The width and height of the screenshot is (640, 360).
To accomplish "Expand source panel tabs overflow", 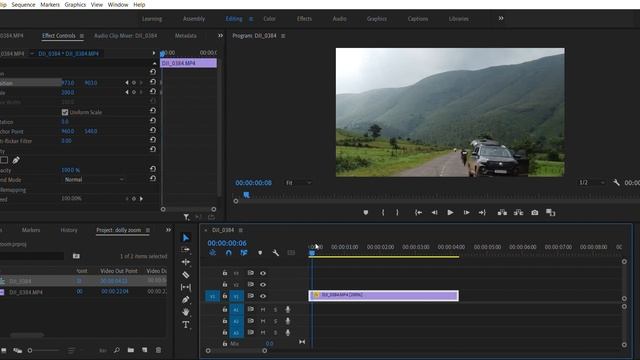I will coord(220,36).
